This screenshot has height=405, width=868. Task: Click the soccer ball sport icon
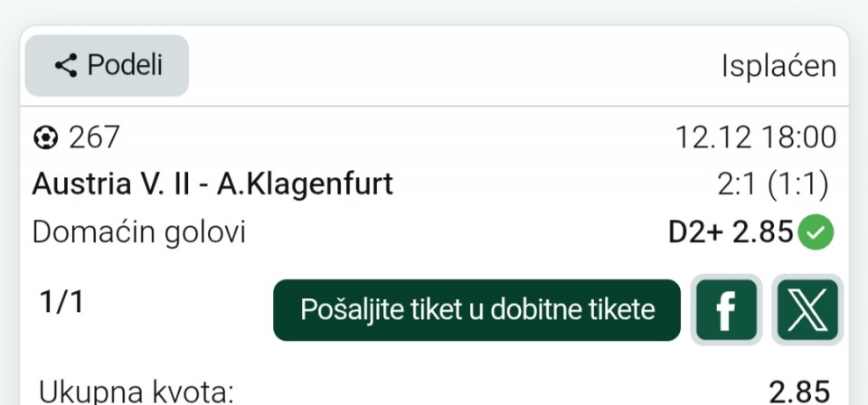click(x=45, y=137)
